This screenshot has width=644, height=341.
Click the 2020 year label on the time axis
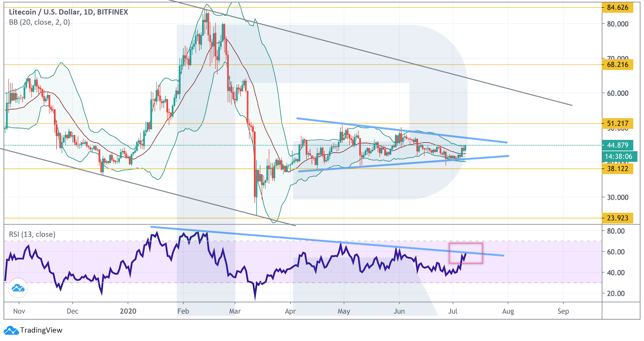(x=128, y=311)
